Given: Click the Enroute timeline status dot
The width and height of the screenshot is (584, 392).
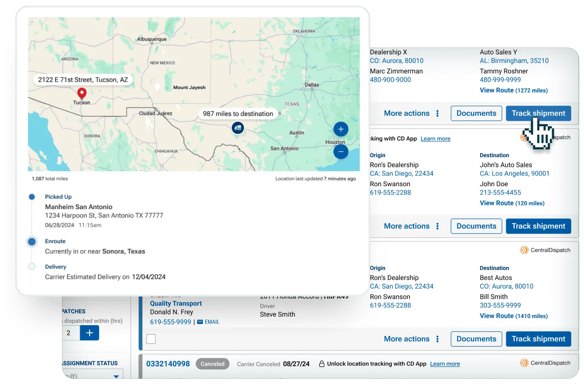Looking at the screenshot, I should click(x=32, y=242).
